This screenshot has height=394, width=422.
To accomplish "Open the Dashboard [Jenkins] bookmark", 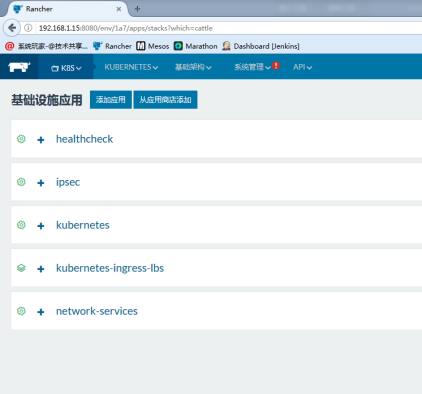I will click(261, 46).
